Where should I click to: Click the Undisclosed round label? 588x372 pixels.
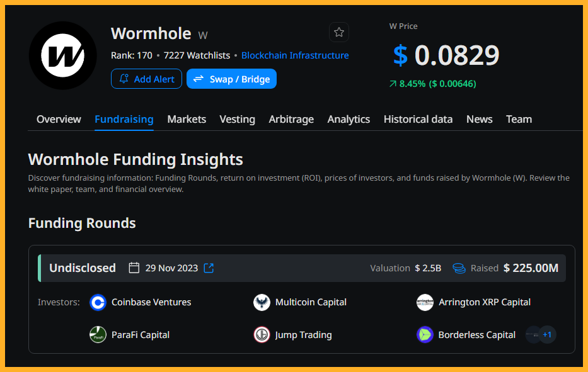[x=83, y=268]
